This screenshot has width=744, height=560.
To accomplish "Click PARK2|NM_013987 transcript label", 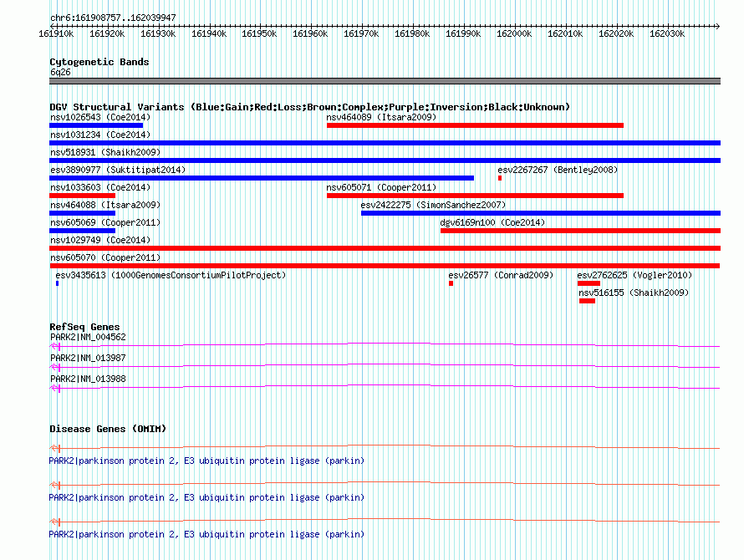I will [x=88, y=358].
